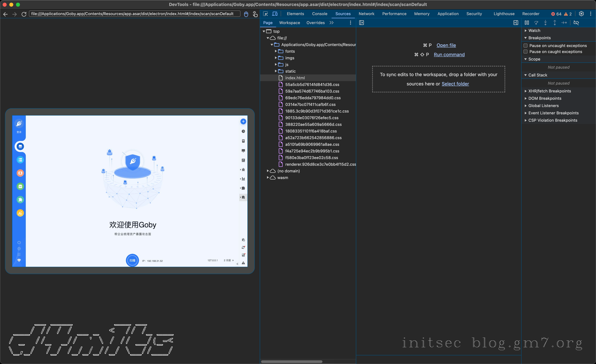Enable Pause on caught exceptions
596x364 pixels.
pos(526,52)
